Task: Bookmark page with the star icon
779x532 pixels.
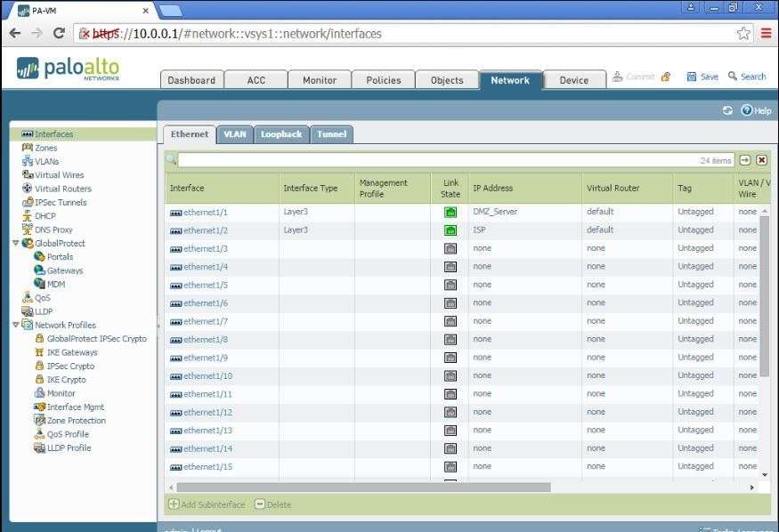Action: click(743, 34)
